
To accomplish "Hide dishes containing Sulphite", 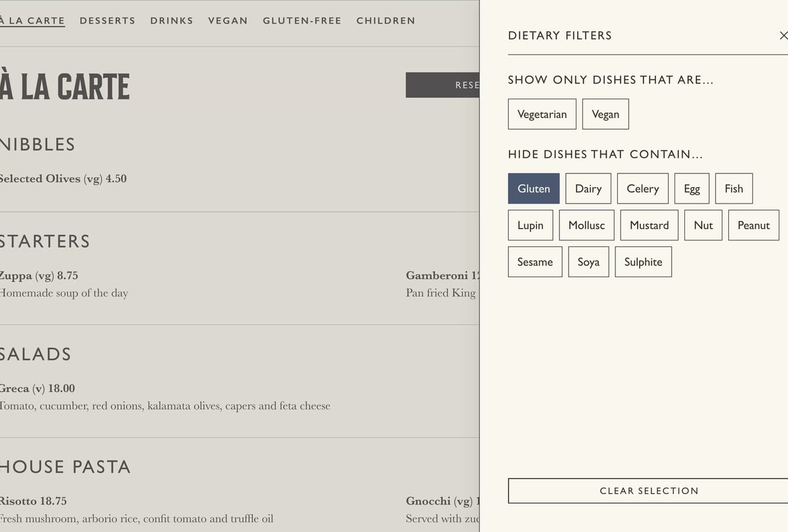I will pyautogui.click(x=643, y=262).
